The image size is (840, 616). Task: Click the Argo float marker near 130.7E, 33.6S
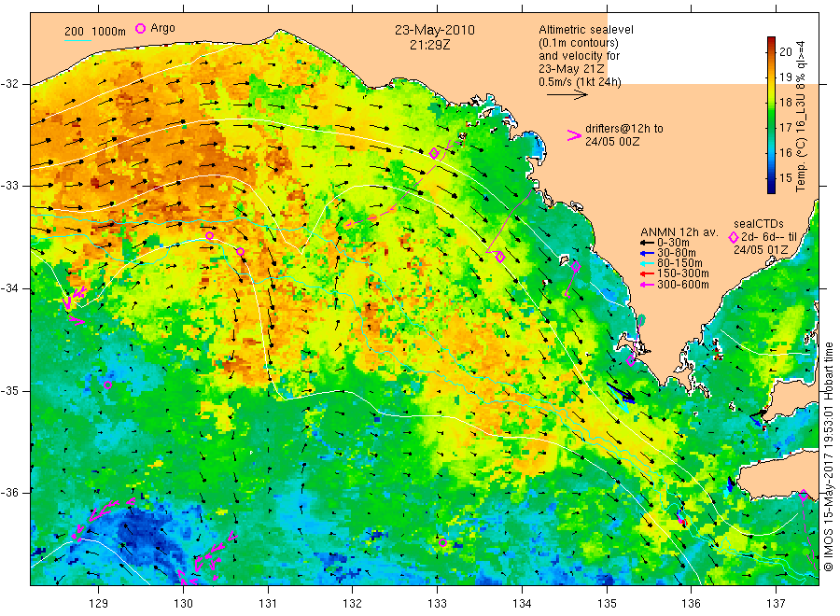coord(241,251)
